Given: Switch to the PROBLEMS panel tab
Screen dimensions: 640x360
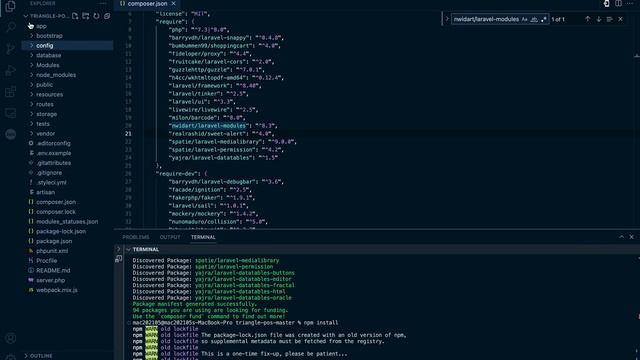Looking at the screenshot, I should pos(136,237).
